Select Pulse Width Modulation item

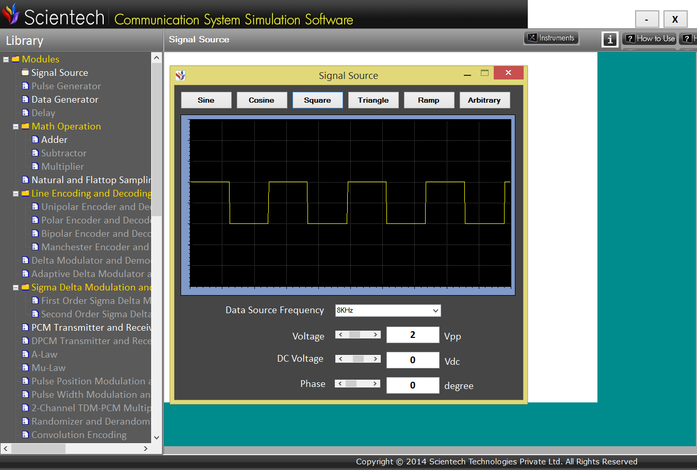point(91,394)
